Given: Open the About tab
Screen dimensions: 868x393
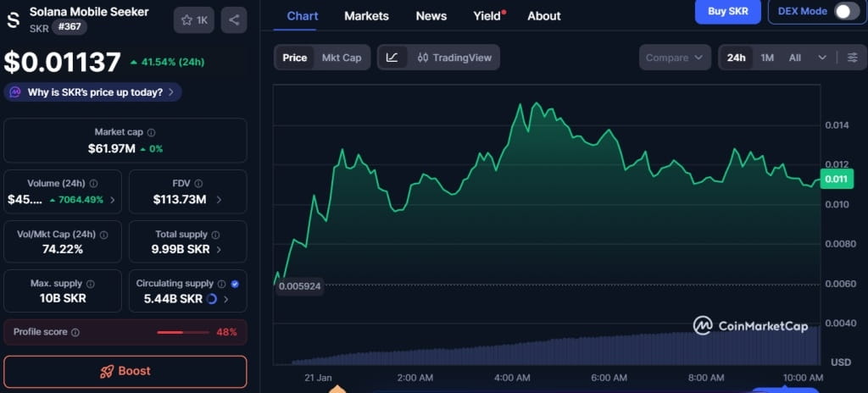Looking at the screenshot, I should point(543,16).
